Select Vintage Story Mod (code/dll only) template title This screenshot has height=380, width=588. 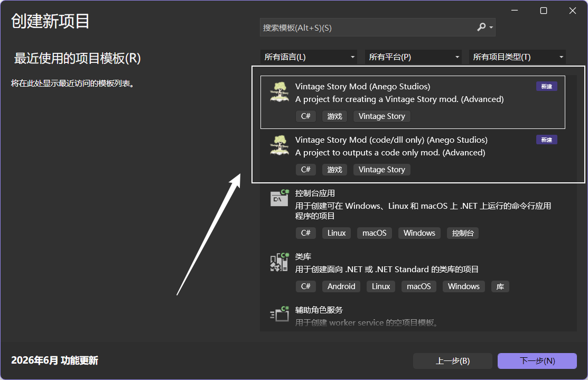pyautogui.click(x=391, y=140)
